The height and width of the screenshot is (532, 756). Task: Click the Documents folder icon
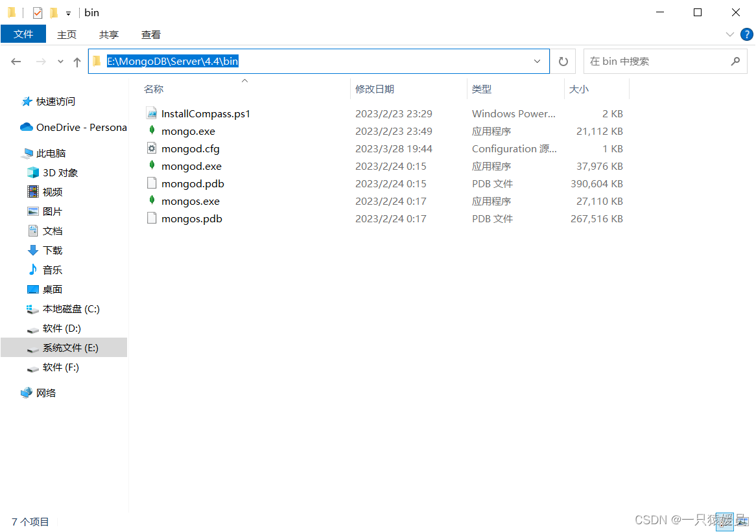pos(33,231)
